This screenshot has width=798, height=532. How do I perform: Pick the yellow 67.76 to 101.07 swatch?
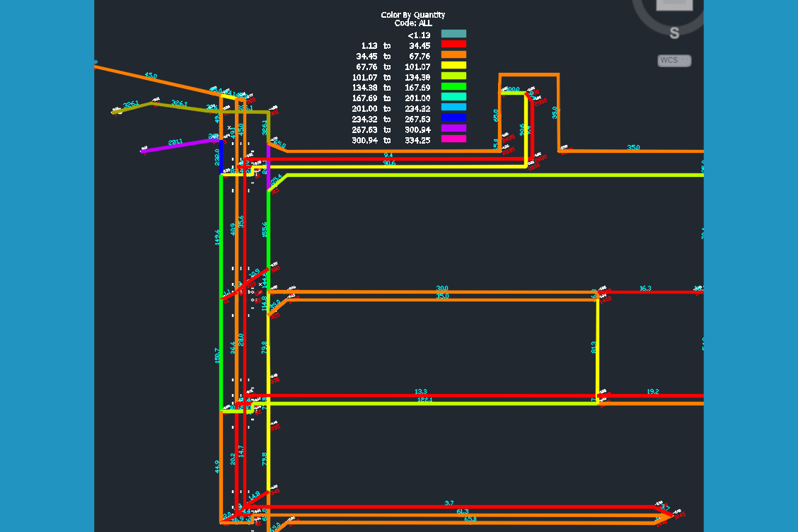click(x=453, y=65)
